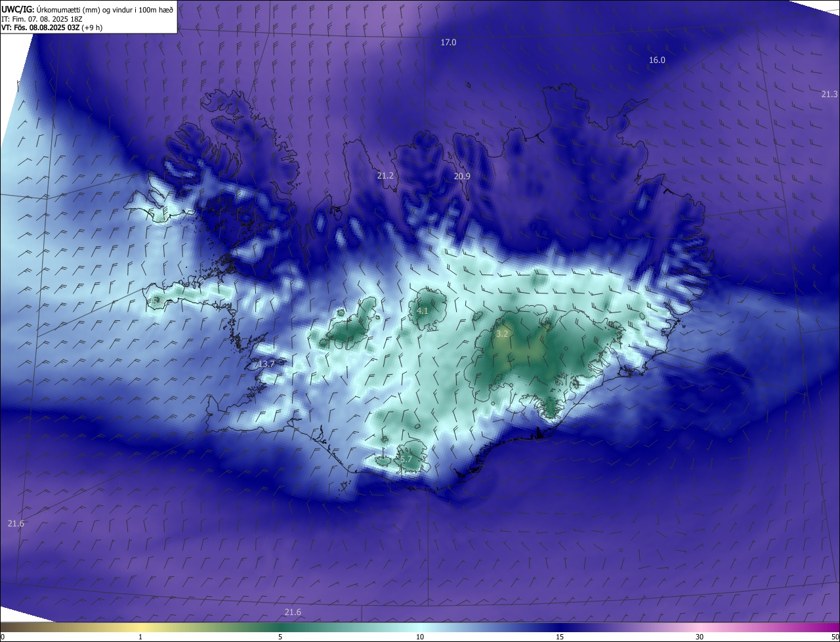The height and width of the screenshot is (642, 840).
Task: Click the 30 tick on the color scale
Action: click(700, 637)
